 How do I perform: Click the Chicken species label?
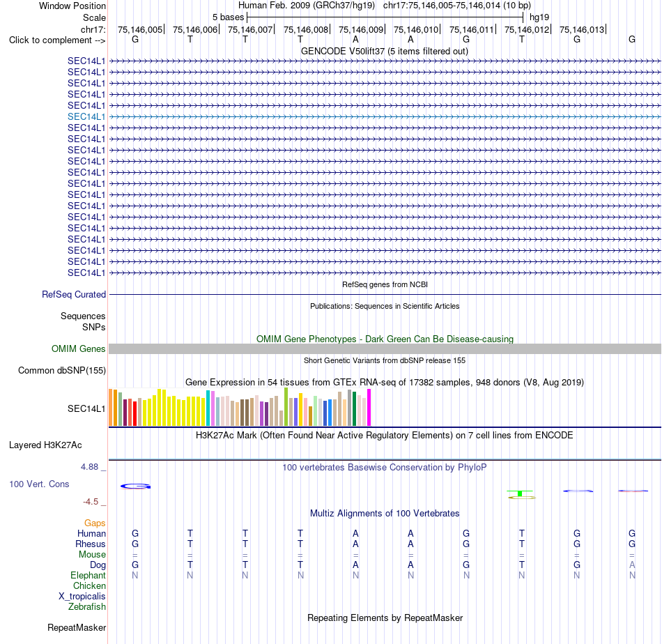coord(89,585)
